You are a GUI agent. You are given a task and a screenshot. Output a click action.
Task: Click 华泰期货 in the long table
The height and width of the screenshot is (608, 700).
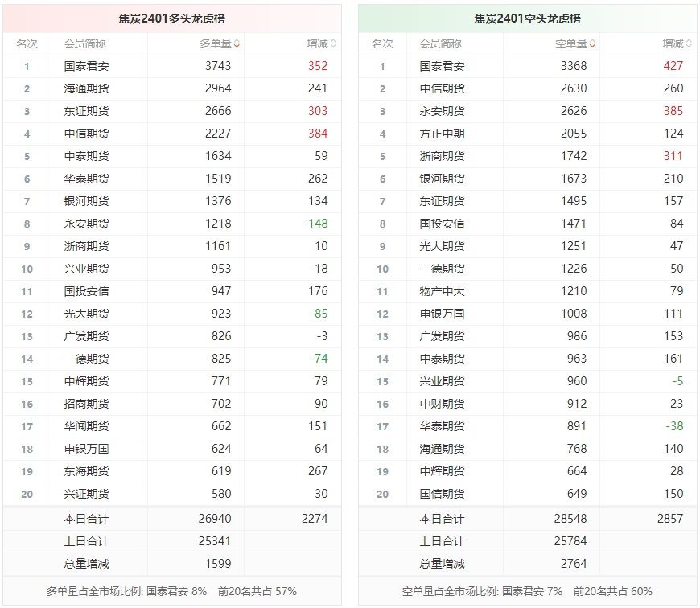pos(86,179)
